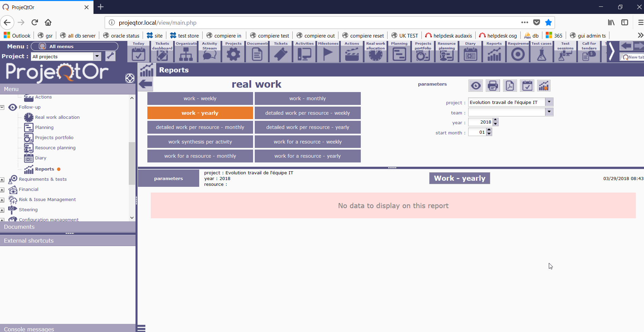The height and width of the screenshot is (332, 644).
Task: Open the team parameter dropdown
Action: tap(549, 112)
